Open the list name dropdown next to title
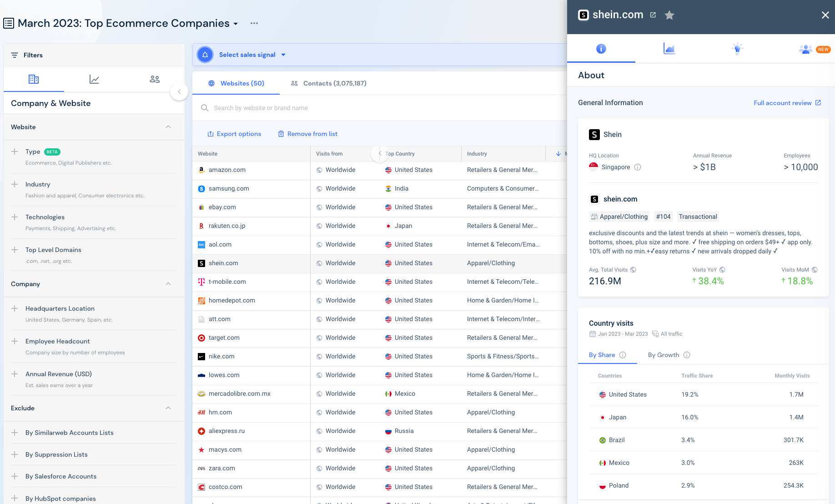The height and width of the screenshot is (504, 835). pyautogui.click(x=235, y=24)
